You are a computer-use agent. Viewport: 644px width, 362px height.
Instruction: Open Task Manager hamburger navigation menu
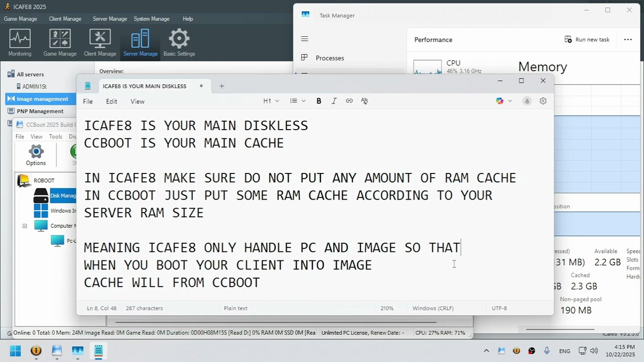[x=304, y=39]
